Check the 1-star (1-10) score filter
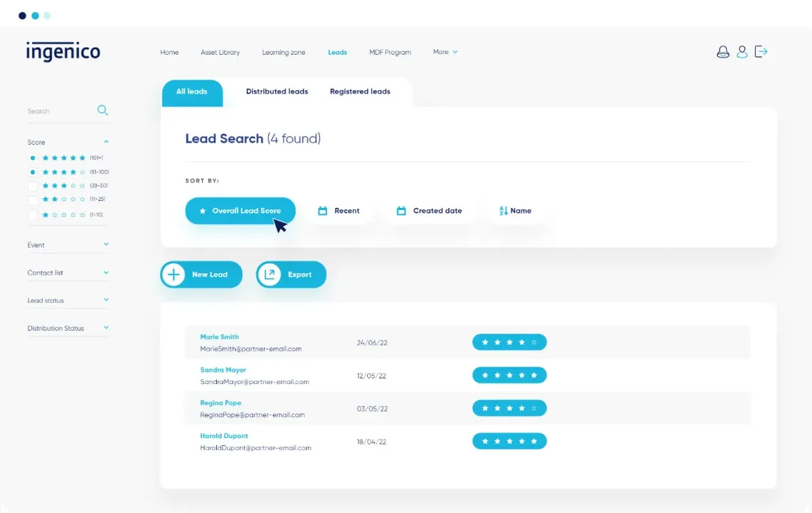This screenshot has height=513, width=812. point(32,214)
